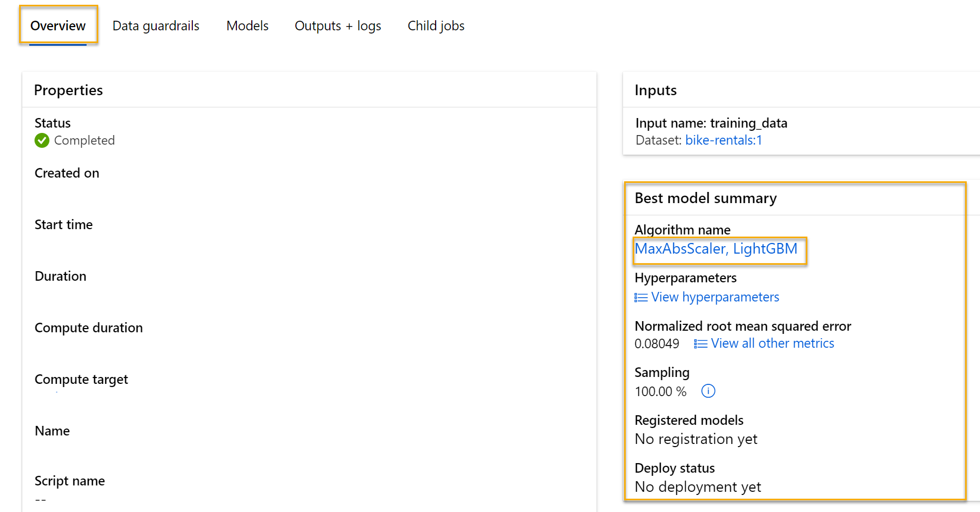Click the Algorithm name label
980x512 pixels.
pos(683,230)
